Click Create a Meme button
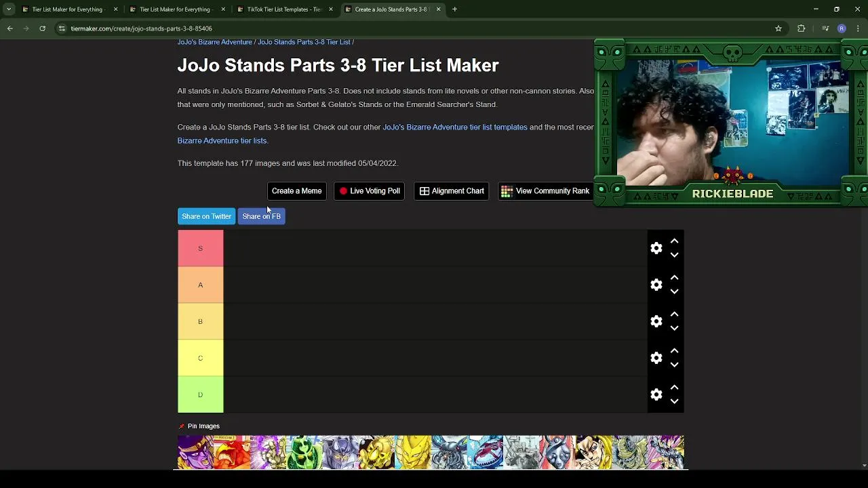Image resolution: width=868 pixels, height=488 pixels. [296, 191]
